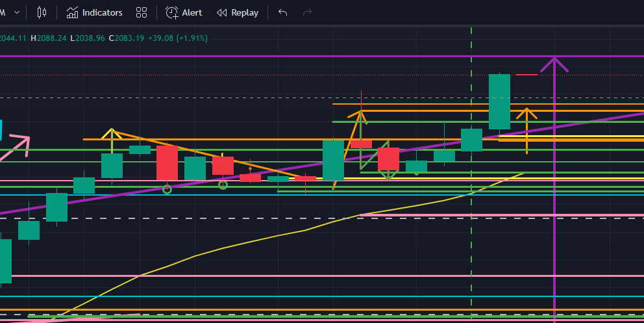The image size is (644, 323).
Task: Open the Indicators dialog
Action: [x=94, y=12]
